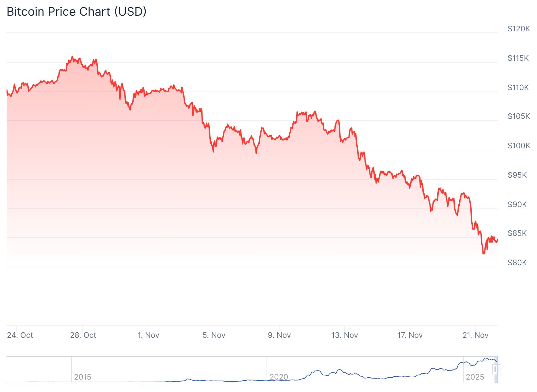
Task: Click the 28. Oct date label
Action: 83,335
